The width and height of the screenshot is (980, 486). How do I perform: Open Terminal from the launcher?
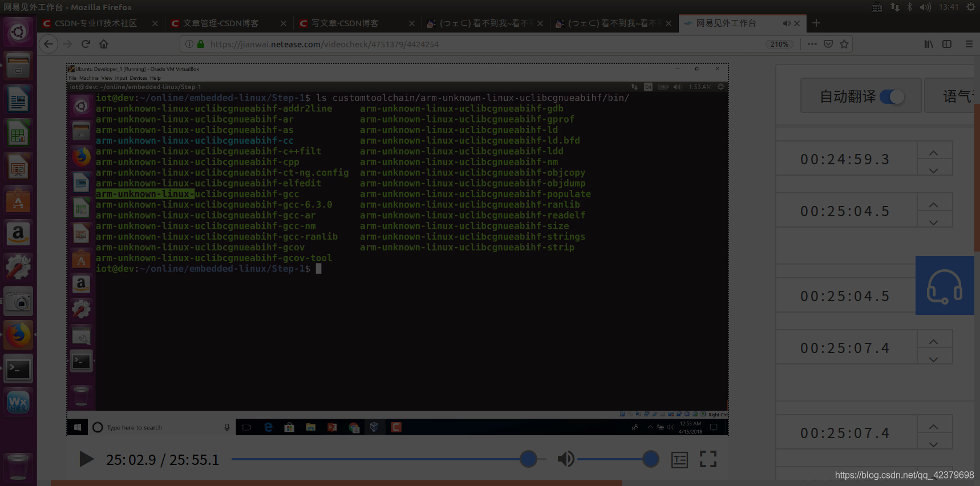tap(18, 369)
